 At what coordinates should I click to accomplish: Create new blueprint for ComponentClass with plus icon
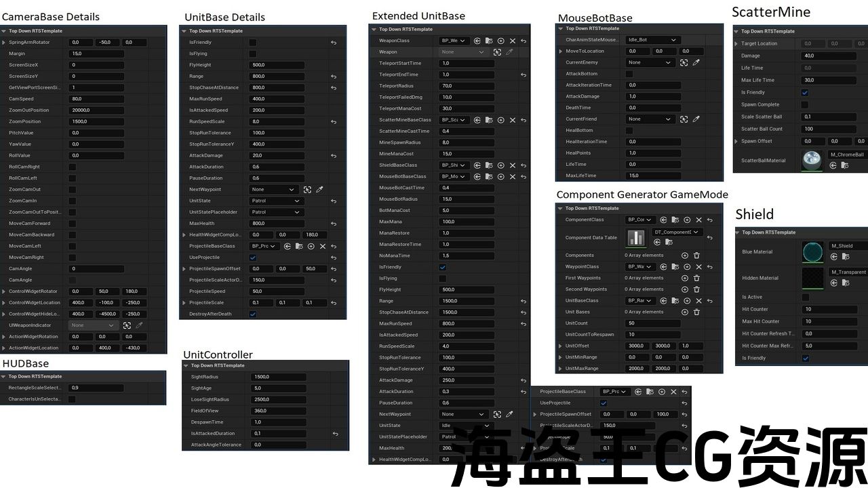click(x=686, y=220)
